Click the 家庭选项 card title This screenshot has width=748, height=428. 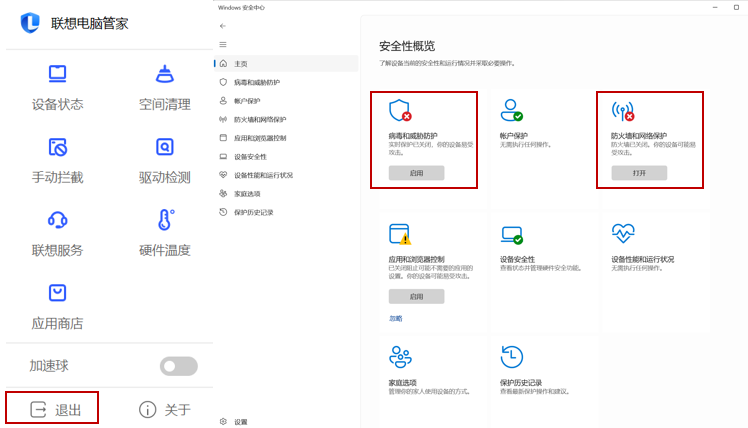point(403,383)
